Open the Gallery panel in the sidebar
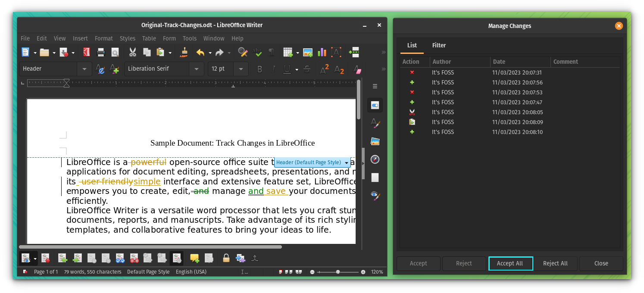The height and width of the screenshot is (293, 644). tap(375, 141)
